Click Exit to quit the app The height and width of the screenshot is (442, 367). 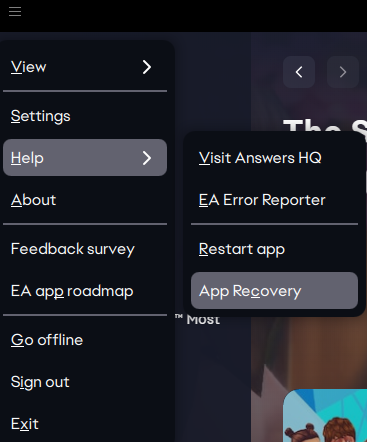(85, 424)
